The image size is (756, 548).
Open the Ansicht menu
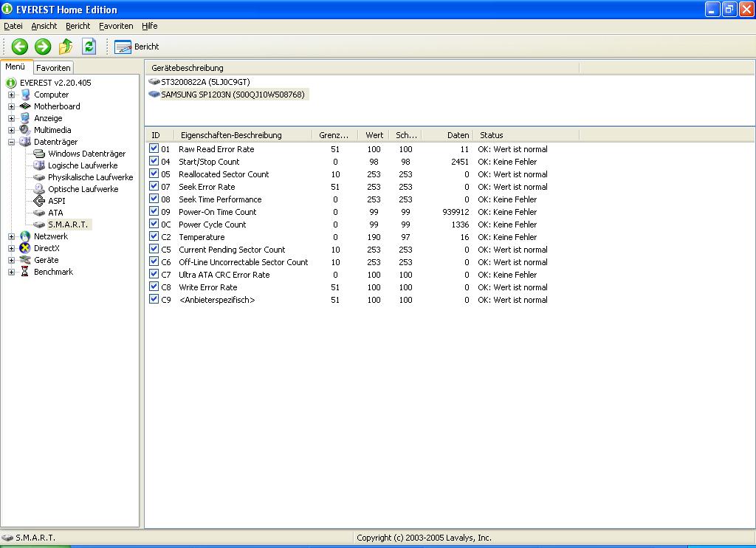point(44,26)
